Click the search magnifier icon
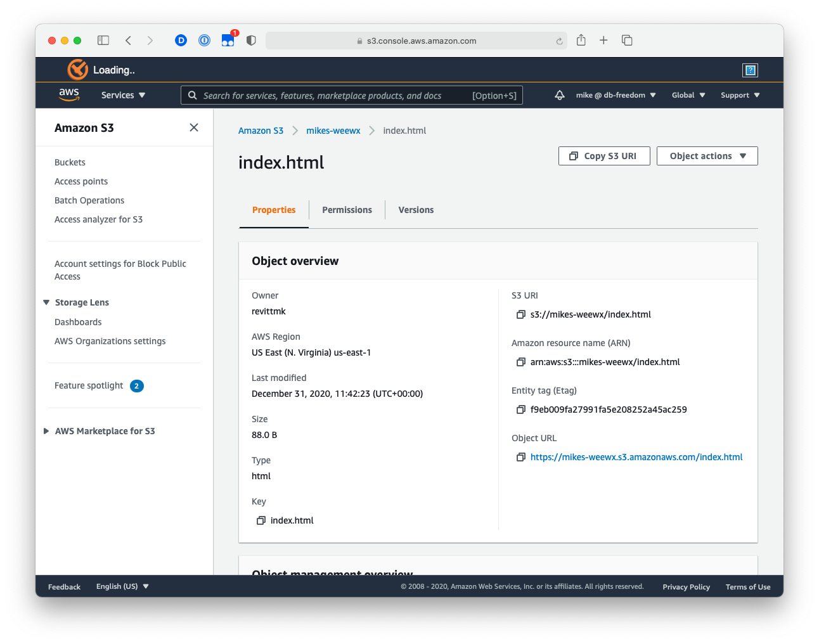This screenshot has width=819, height=644. (193, 95)
